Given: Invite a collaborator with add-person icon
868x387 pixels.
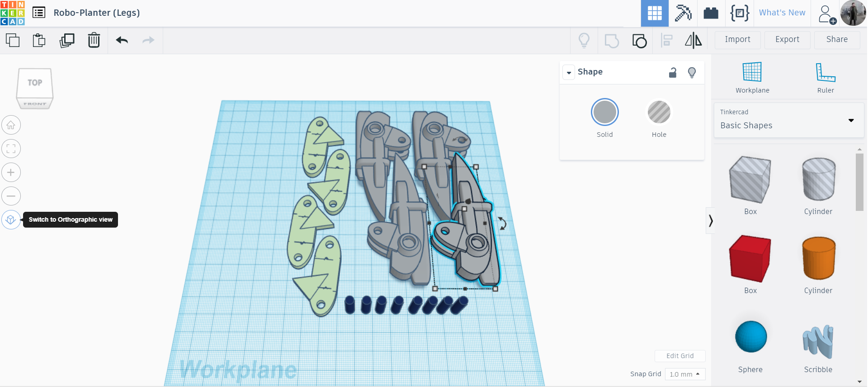Looking at the screenshot, I should (x=827, y=14).
